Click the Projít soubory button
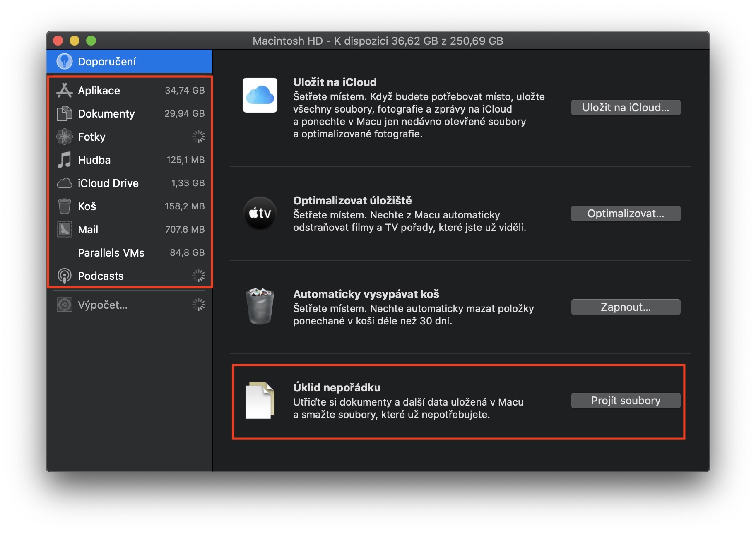 [625, 401]
